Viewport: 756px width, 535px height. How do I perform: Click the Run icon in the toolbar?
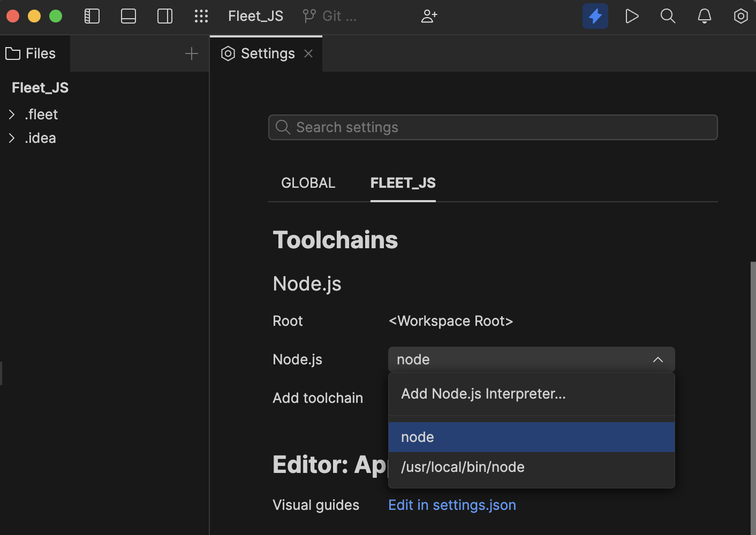coord(631,16)
